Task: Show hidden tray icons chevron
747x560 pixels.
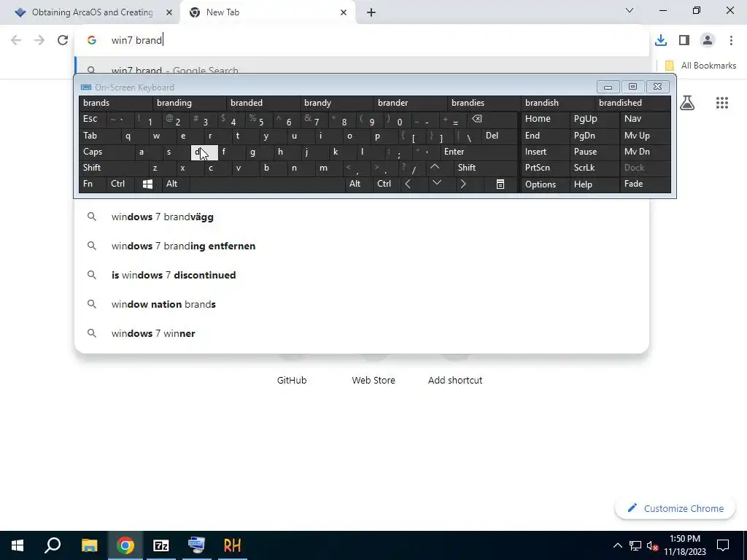Action: (617, 545)
